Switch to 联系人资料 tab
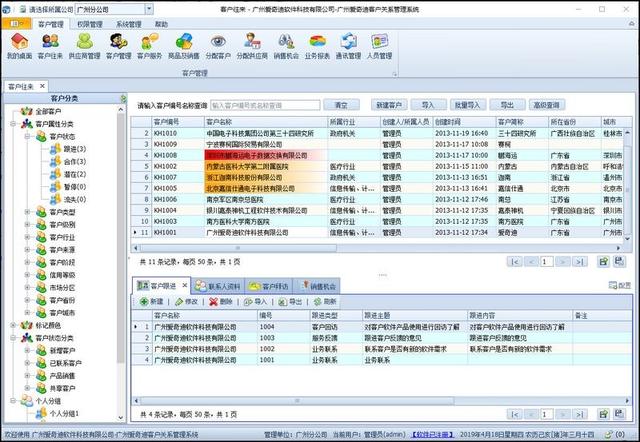The image size is (640, 442). tap(218, 286)
